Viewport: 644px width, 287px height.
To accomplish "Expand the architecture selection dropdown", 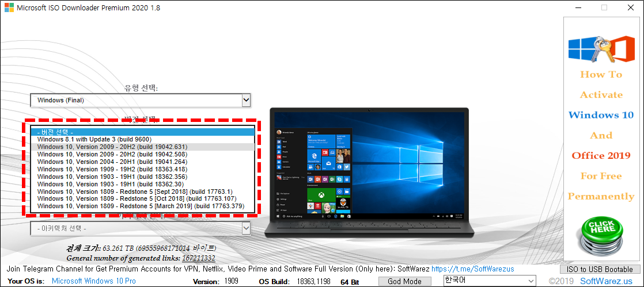I will (x=141, y=228).
